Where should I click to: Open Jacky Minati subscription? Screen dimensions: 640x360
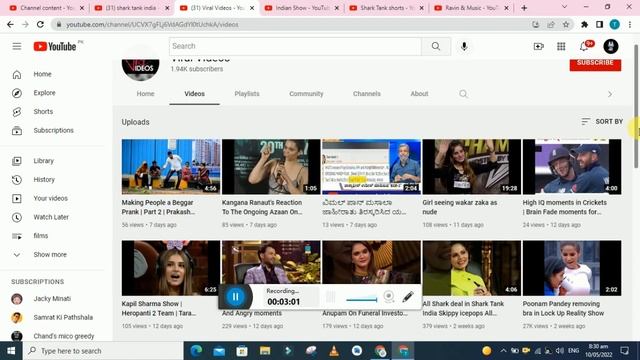52,299
